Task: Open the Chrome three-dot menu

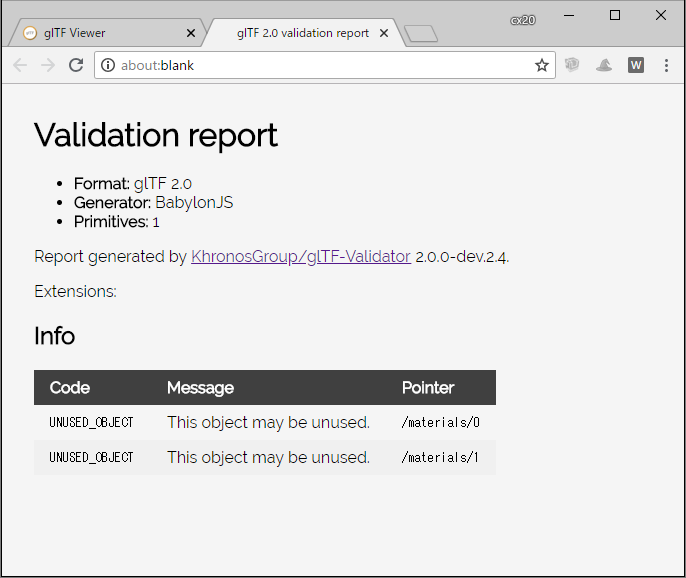Action: click(x=666, y=65)
